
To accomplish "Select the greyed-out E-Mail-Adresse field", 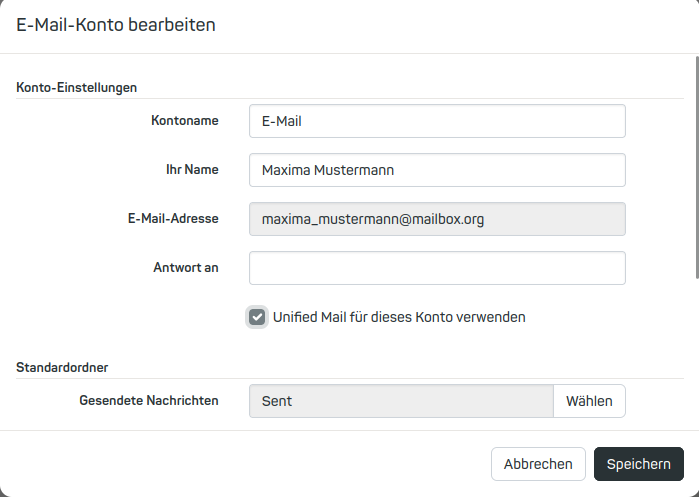I will pos(437,219).
